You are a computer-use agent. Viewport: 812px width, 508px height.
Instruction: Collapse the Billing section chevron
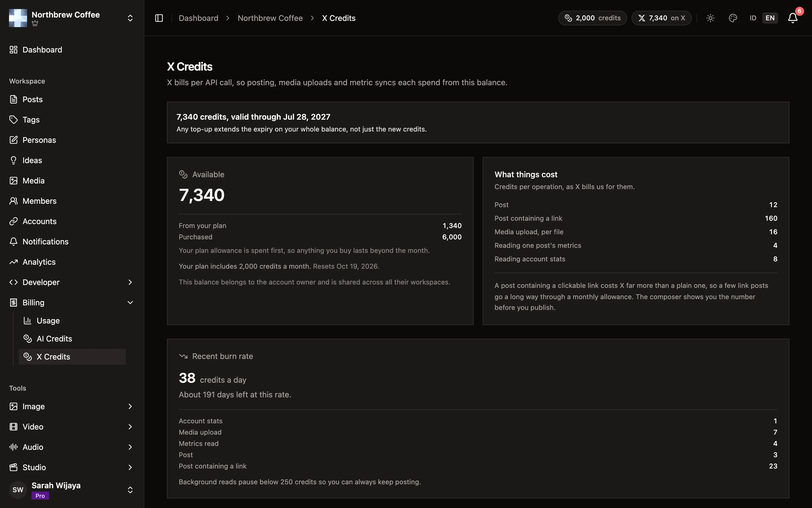click(x=130, y=303)
